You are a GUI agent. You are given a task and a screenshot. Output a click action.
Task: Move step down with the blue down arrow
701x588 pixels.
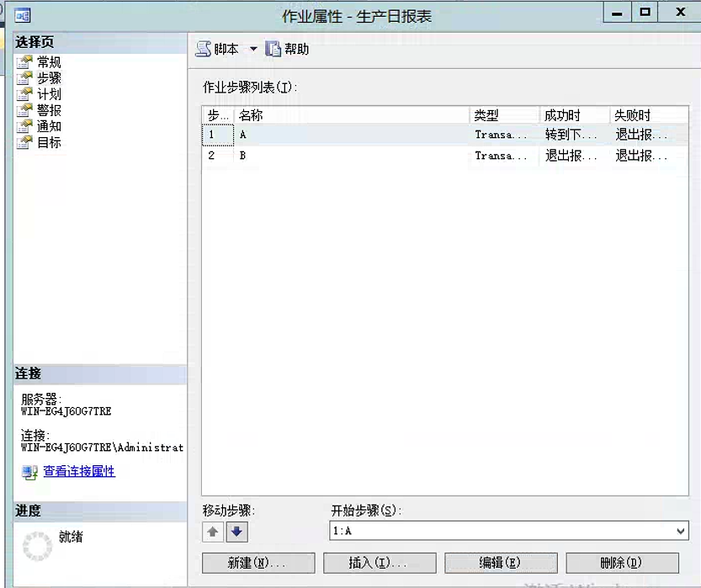pyautogui.click(x=236, y=532)
